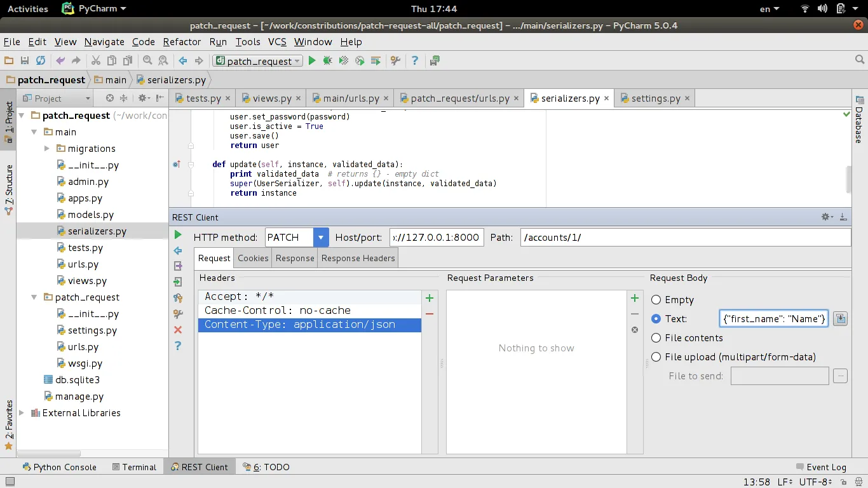Close REST Client using the red X icon

point(178,330)
